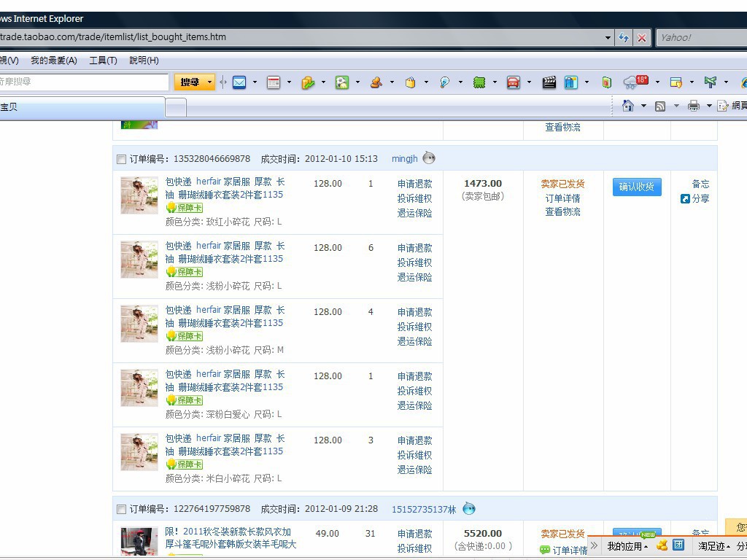Expand the bottom bar double-chevron
747x560 pixels.
[594, 545]
